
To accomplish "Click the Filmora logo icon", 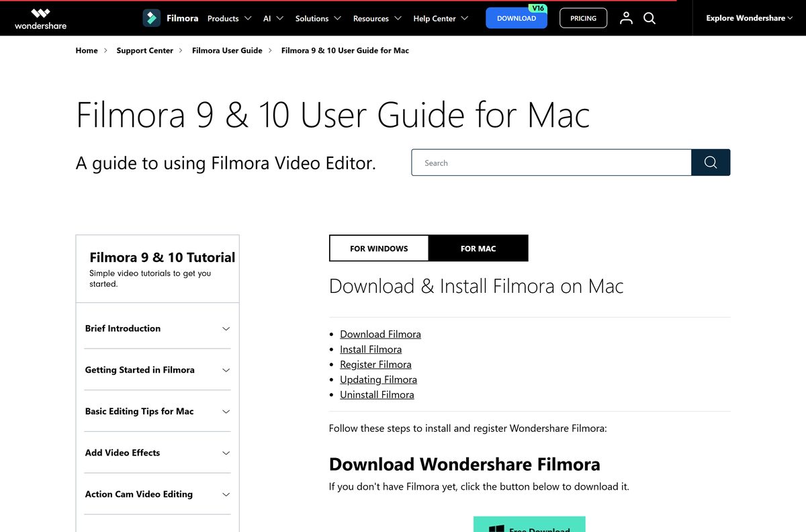I will coord(151,18).
